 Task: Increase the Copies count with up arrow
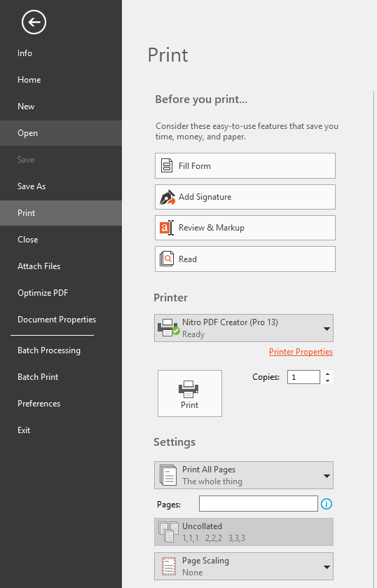[327, 374]
